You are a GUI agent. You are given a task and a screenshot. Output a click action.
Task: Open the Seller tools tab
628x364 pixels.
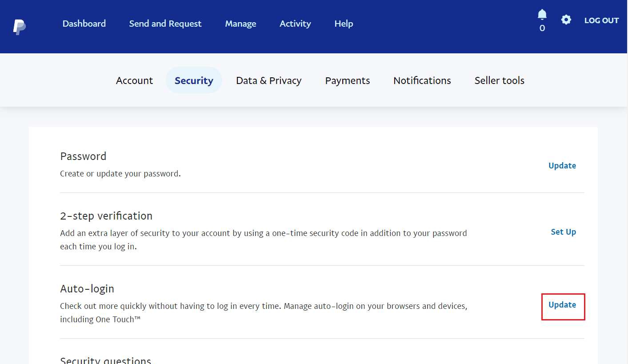point(499,80)
